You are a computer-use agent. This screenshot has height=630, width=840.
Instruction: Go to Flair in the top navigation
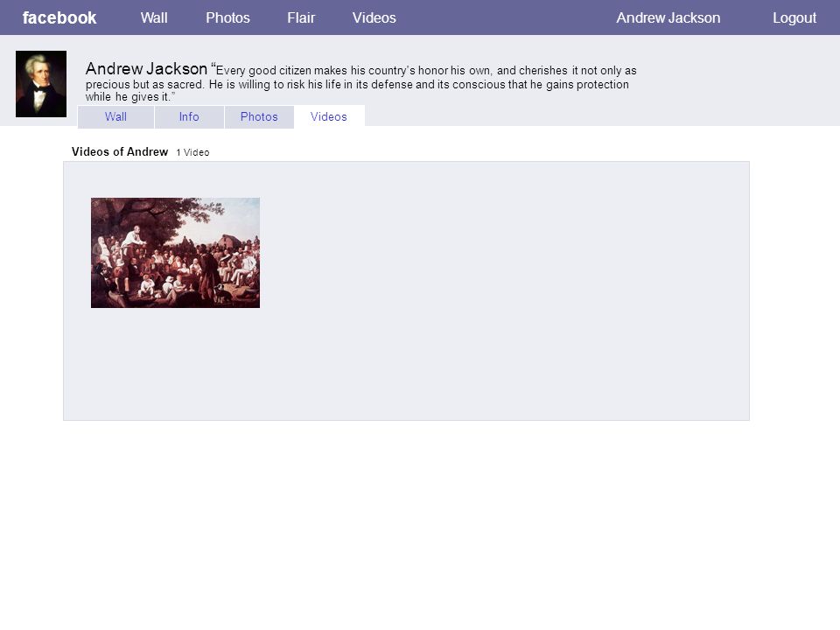tap(301, 17)
